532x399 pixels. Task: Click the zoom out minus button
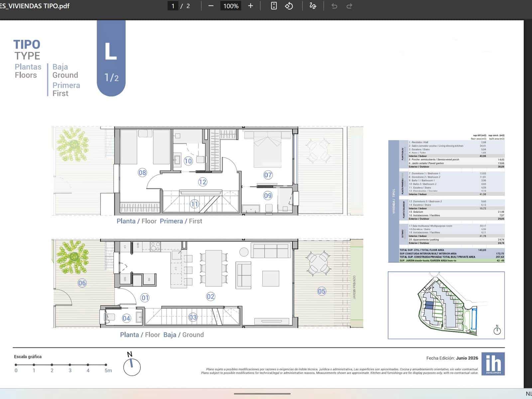[x=211, y=6]
